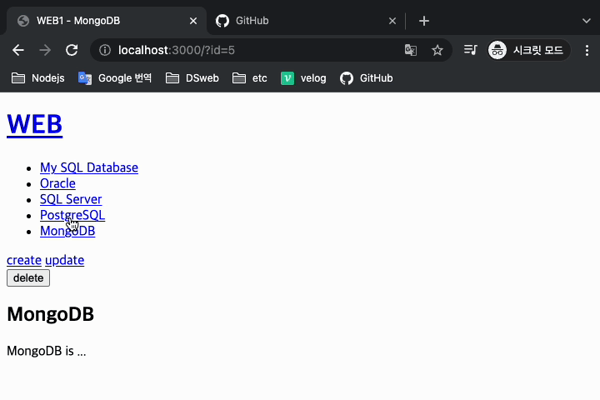Open the SQL Server link
The width and height of the screenshot is (600, 400).
tap(71, 199)
